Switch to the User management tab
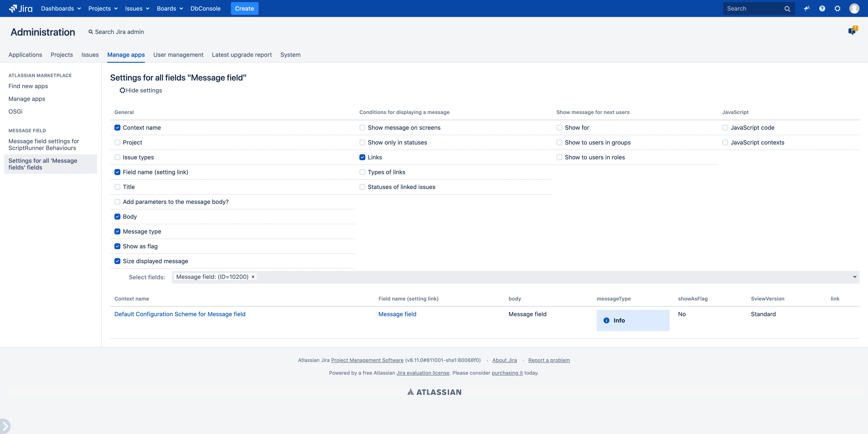The height and width of the screenshot is (434, 868). coord(178,55)
